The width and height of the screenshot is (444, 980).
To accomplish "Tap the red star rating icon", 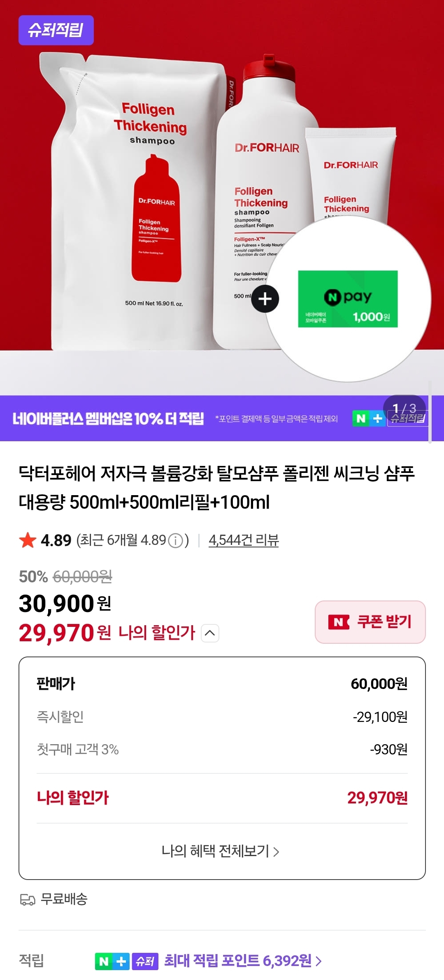I will coord(28,540).
